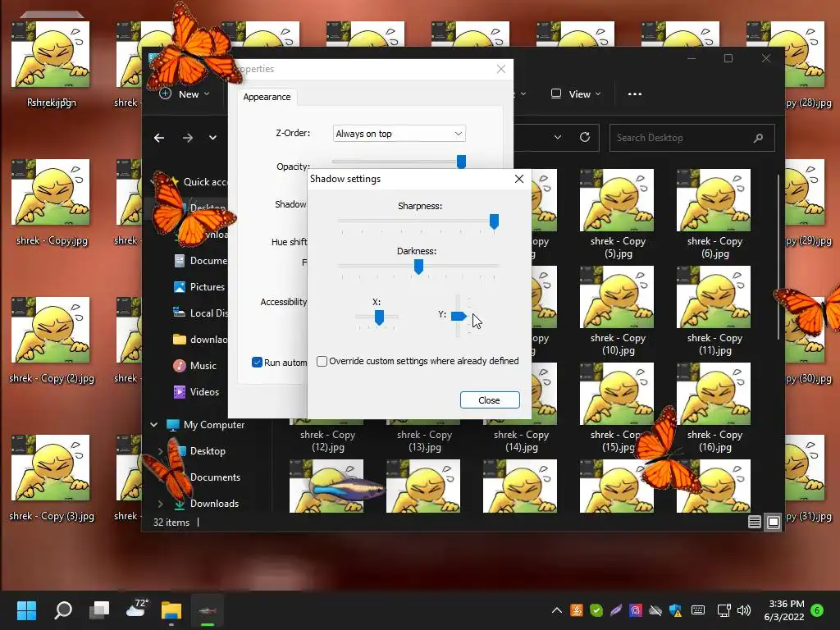Click the 32 items status text
840x630 pixels.
pos(171,523)
